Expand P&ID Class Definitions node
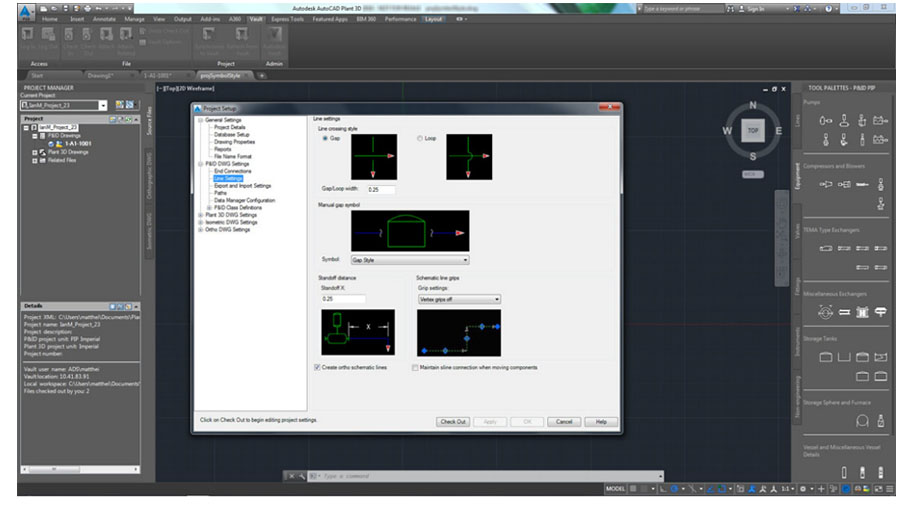This screenshot has width=912, height=524. pos(209,208)
